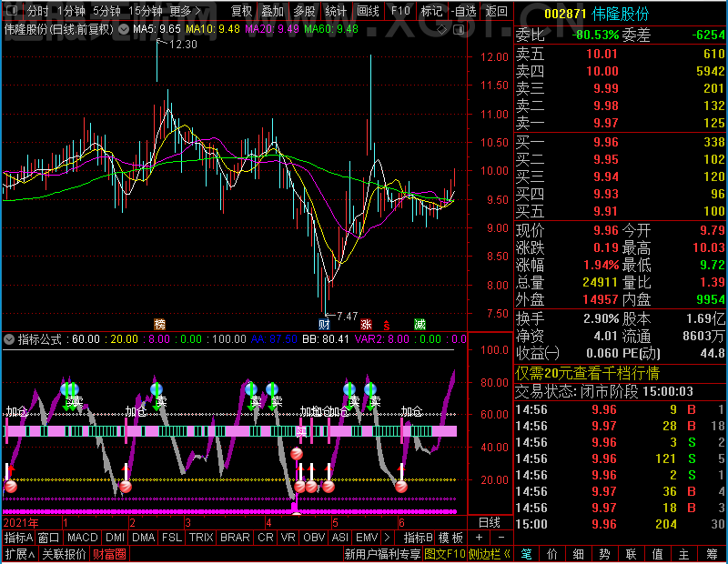Screen dimensions: 728x564
Task: Open the 图文F10 link
Action: tap(444, 554)
